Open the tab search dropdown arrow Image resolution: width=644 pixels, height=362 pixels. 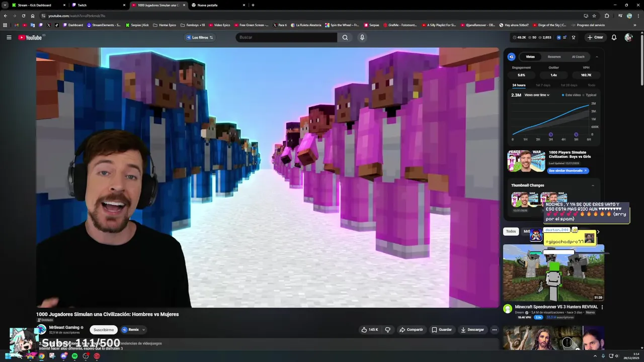pyautogui.click(x=5, y=5)
